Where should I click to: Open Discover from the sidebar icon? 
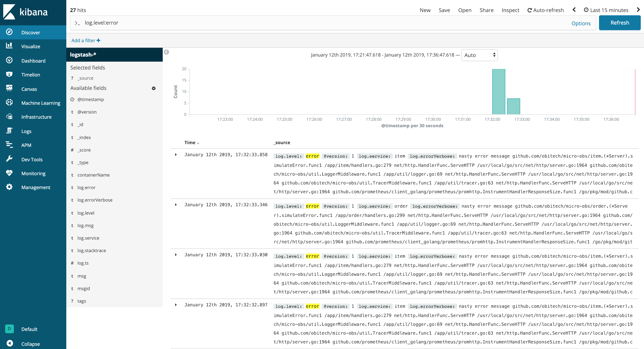click(x=9, y=32)
